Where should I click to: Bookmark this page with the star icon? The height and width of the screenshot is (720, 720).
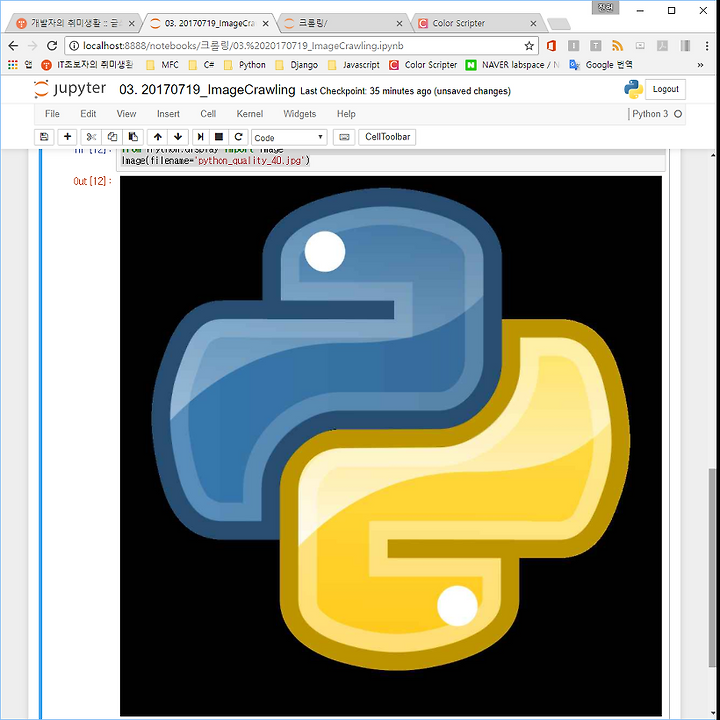pyautogui.click(x=529, y=46)
